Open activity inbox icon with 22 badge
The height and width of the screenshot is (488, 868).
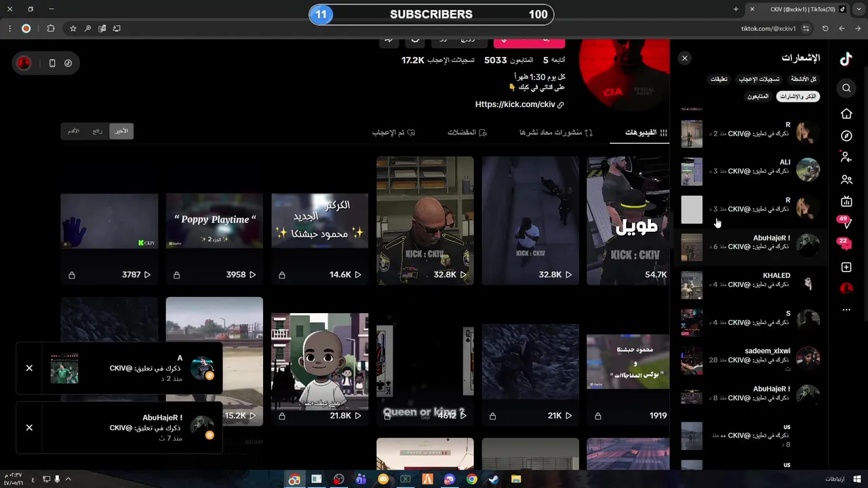pos(845,244)
